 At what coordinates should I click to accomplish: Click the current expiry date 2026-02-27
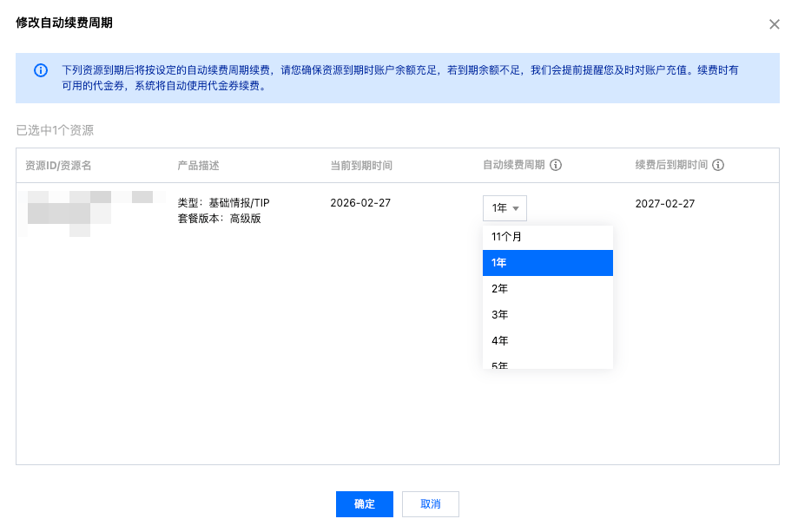coord(360,203)
